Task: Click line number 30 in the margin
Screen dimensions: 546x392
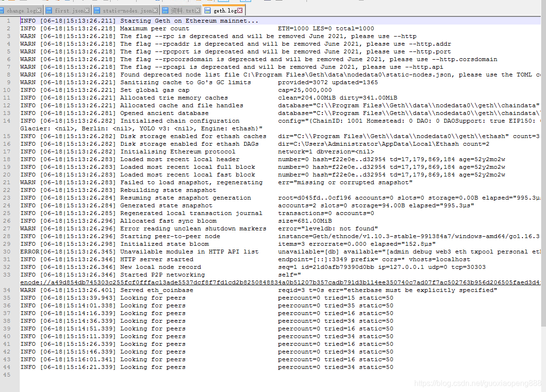Action: point(7,252)
